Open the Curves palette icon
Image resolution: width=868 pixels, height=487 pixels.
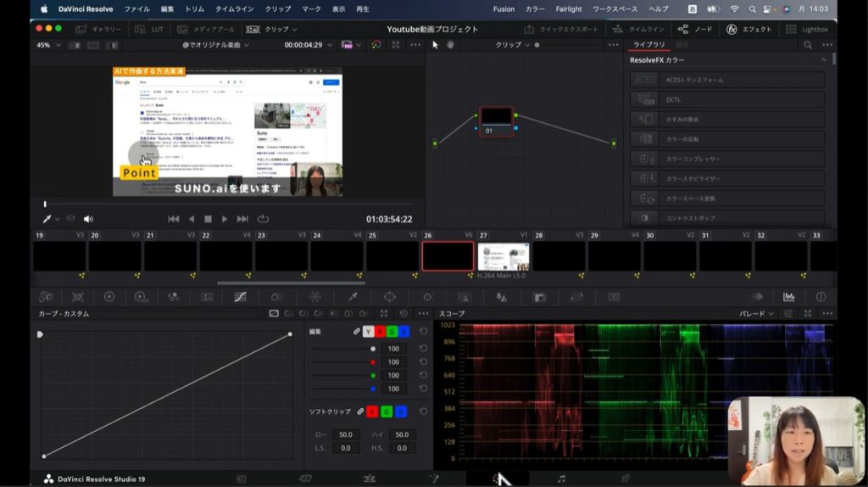tap(240, 297)
